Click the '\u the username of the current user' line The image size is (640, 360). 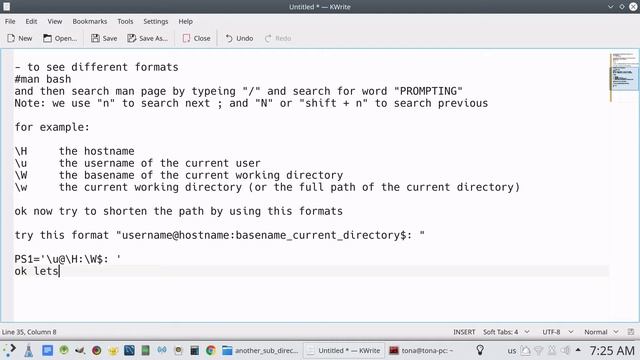(x=138, y=163)
